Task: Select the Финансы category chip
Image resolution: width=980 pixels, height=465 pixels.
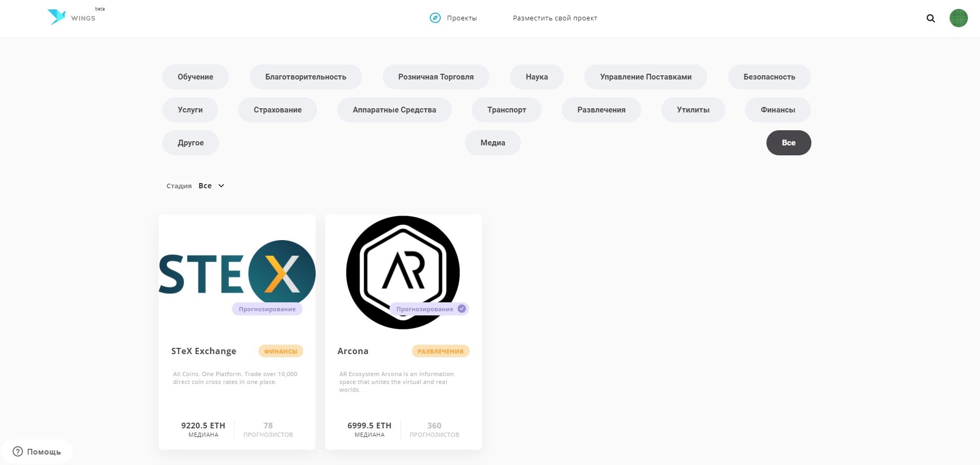Action: pos(777,110)
